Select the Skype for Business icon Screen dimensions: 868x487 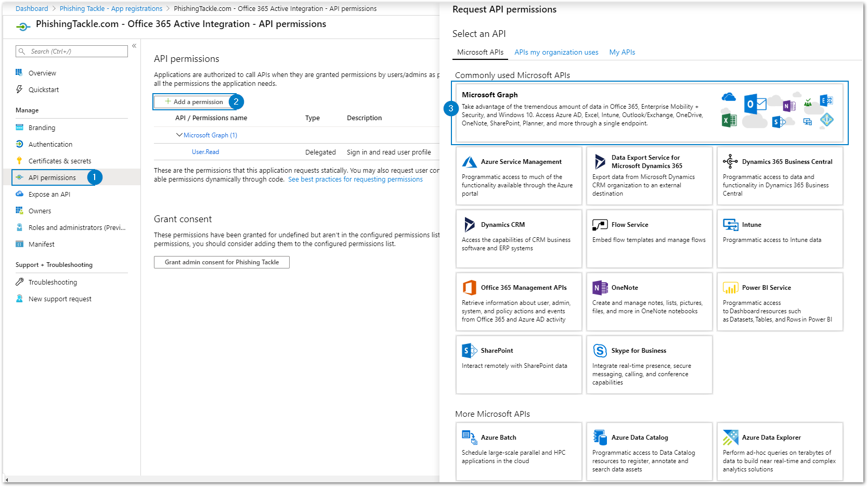pos(600,350)
